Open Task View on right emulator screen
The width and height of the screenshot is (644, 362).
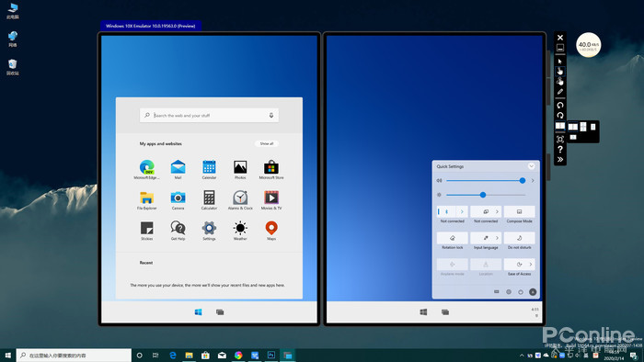[x=445, y=312]
